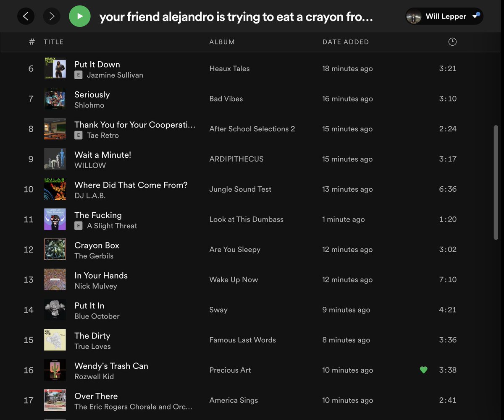Open artist DJ L.A.B.
The height and width of the screenshot is (420, 504).
[x=90, y=196]
